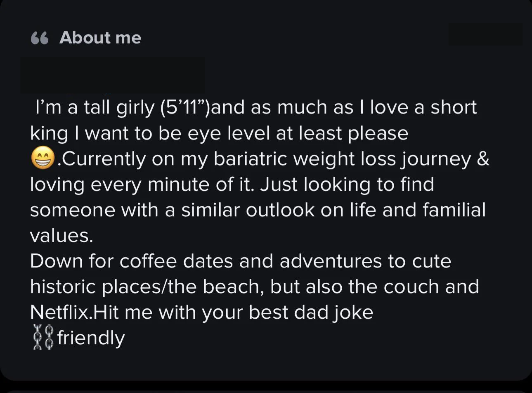Click the word "Netflix" in the bio
The height and width of the screenshot is (393, 532).
point(60,312)
